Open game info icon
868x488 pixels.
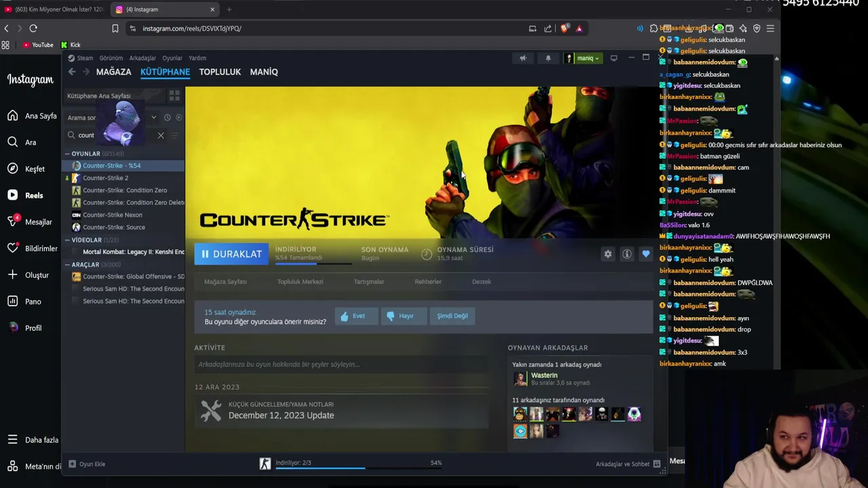627,254
